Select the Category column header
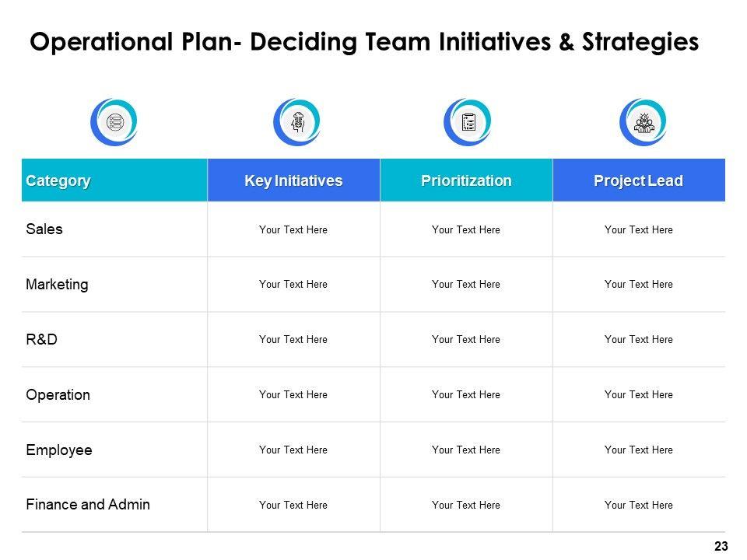Viewport: 747px width, 560px height. 58,181
